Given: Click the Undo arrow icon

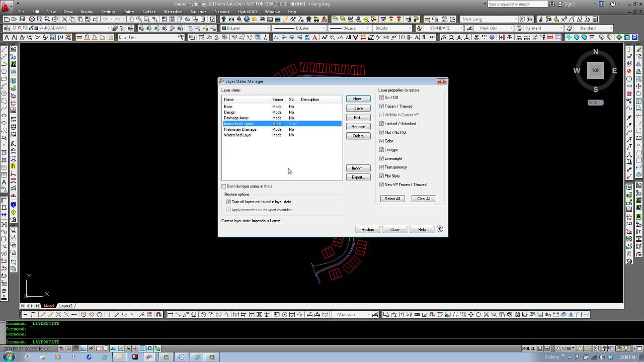Looking at the screenshot, I should coord(106,19).
